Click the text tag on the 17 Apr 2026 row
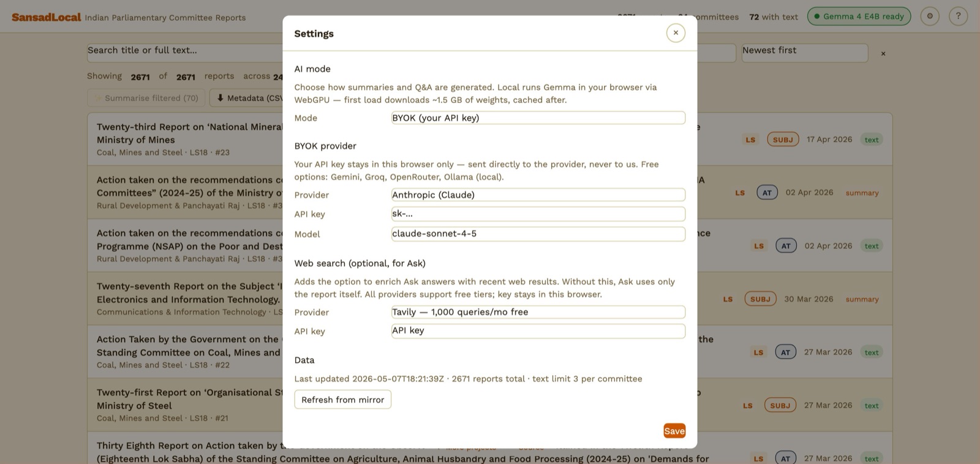The image size is (980, 464). (872, 140)
